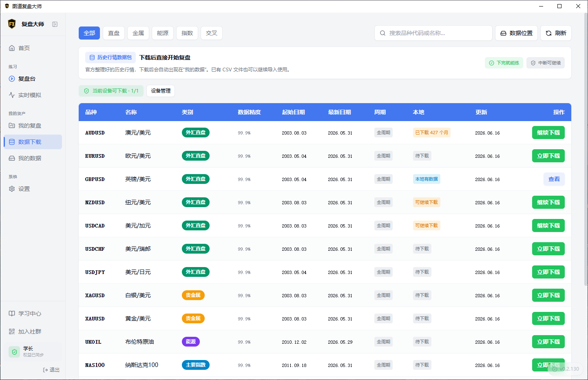The height and width of the screenshot is (380, 588).
Task: Click the 能源 tag in UKOIL row
Action: tap(191, 342)
